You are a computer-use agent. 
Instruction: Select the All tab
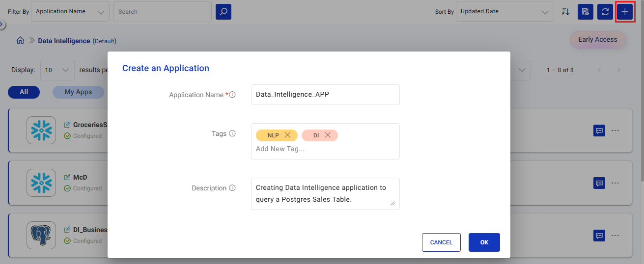[24, 92]
